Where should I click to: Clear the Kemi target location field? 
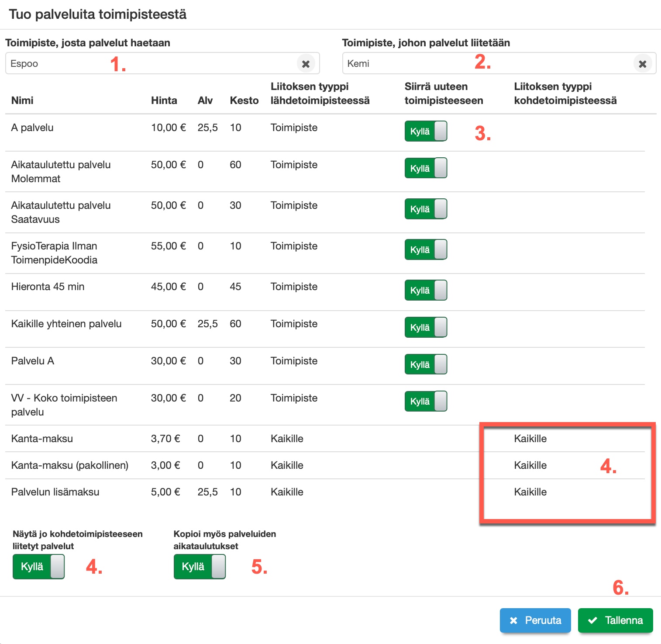click(x=642, y=64)
